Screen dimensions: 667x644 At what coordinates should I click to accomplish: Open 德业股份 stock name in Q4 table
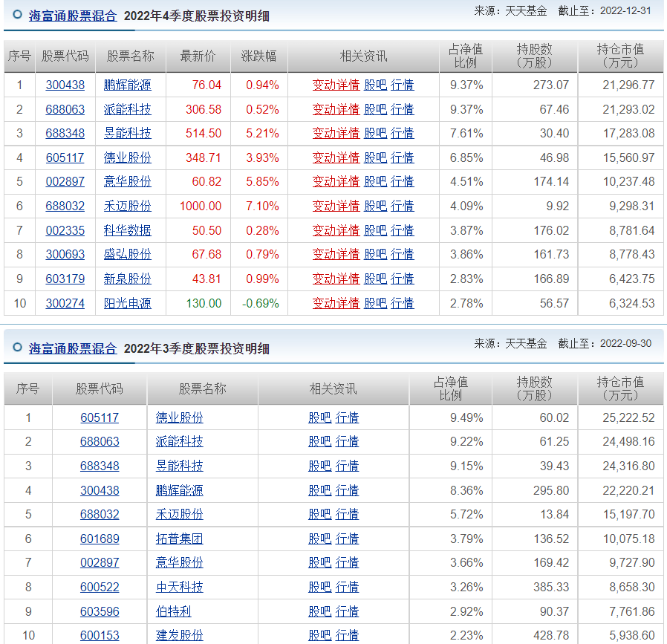pos(128,157)
